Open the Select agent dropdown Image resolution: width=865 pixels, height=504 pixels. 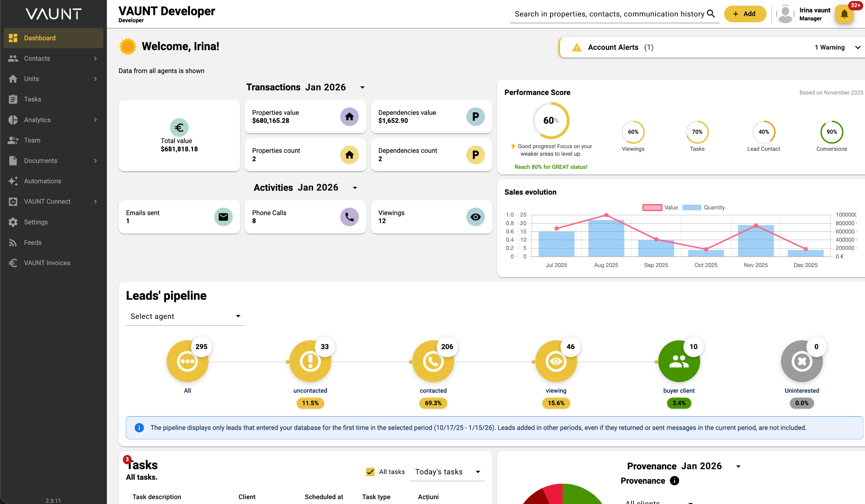[185, 316]
